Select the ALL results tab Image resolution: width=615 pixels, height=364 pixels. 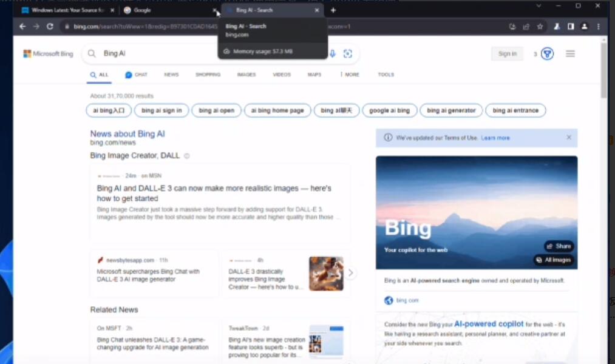(99, 75)
